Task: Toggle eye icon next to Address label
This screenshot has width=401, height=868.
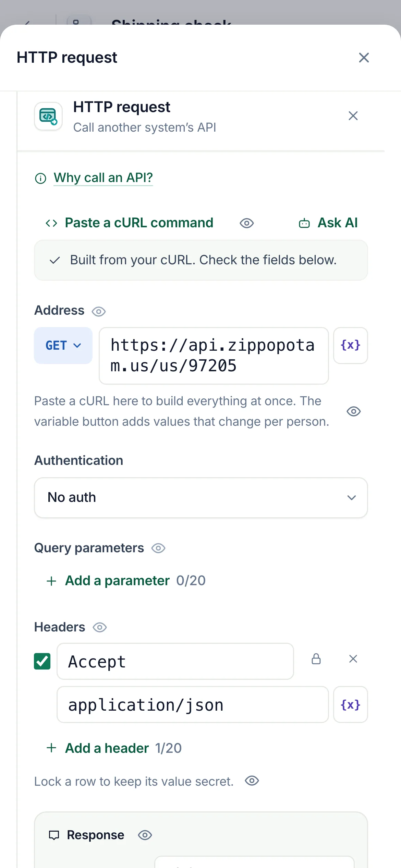Action: tap(99, 311)
